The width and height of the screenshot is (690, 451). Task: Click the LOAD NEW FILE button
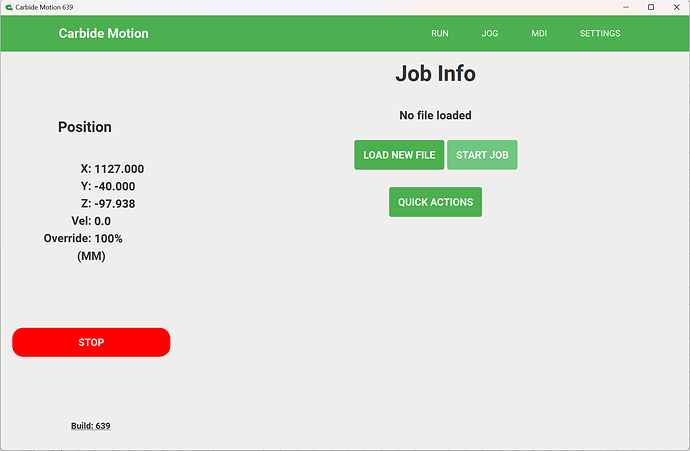coord(399,155)
